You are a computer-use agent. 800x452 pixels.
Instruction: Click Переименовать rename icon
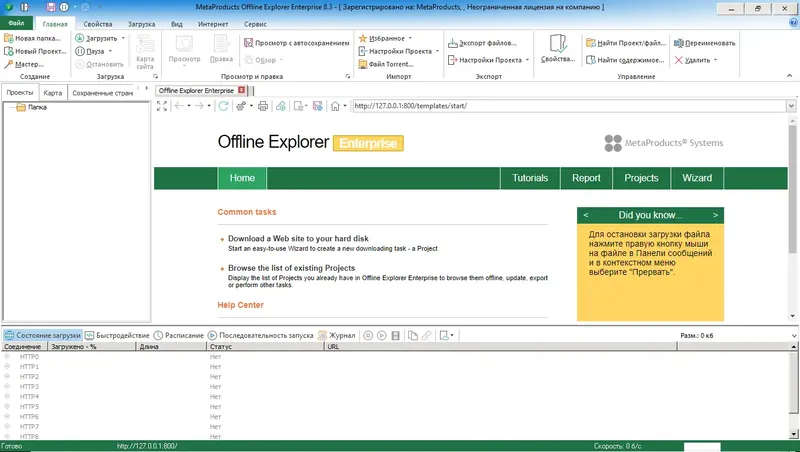click(x=679, y=43)
